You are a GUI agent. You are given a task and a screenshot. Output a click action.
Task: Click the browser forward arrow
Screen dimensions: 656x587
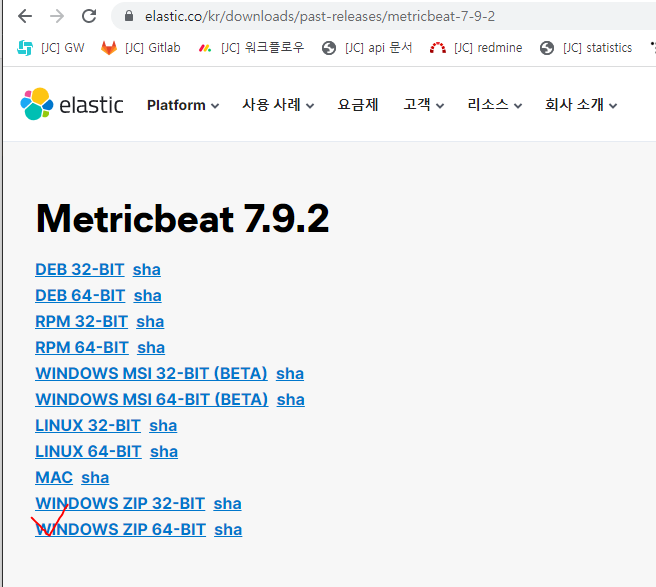(x=57, y=16)
